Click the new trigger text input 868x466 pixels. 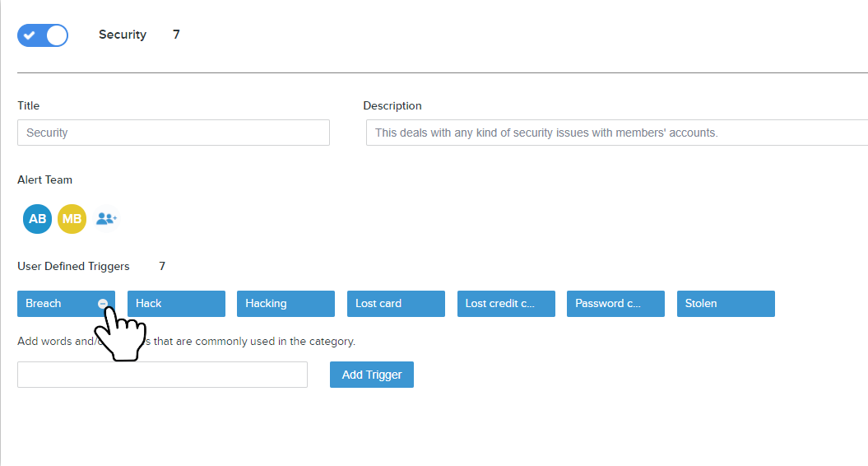point(162,375)
